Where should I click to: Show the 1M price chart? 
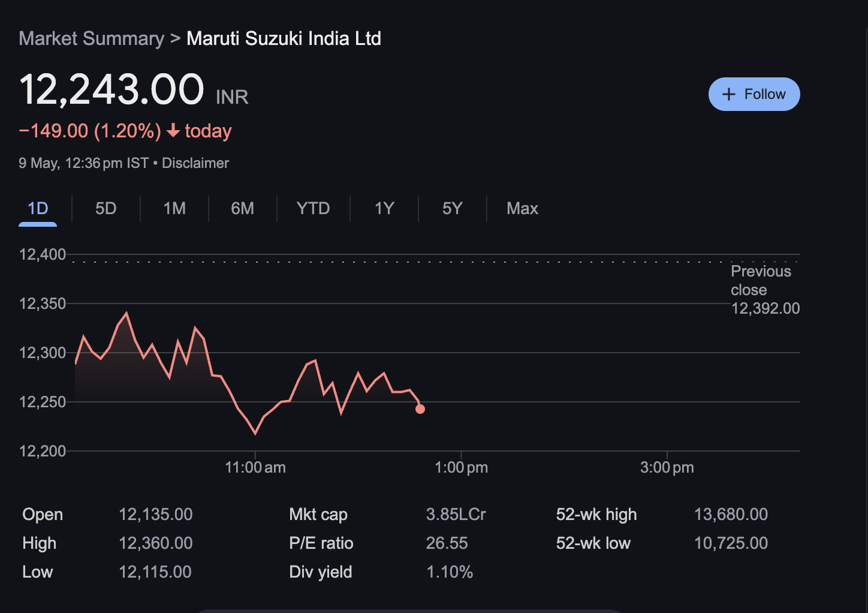click(x=174, y=209)
